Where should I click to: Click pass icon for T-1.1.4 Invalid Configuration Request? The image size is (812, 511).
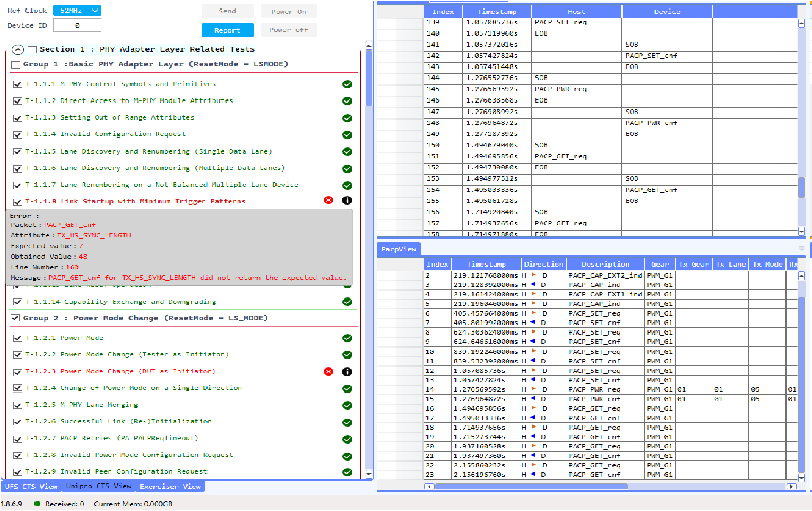click(x=348, y=135)
